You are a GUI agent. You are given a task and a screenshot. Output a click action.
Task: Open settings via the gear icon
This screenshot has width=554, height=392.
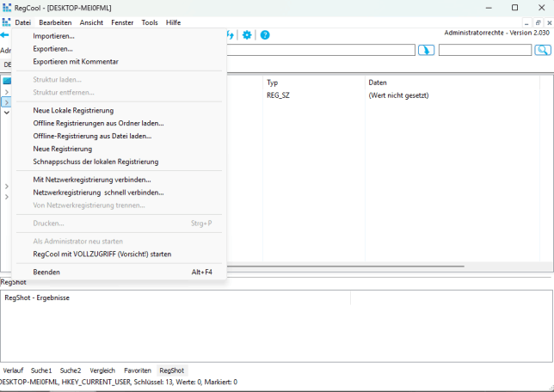pyautogui.click(x=247, y=35)
